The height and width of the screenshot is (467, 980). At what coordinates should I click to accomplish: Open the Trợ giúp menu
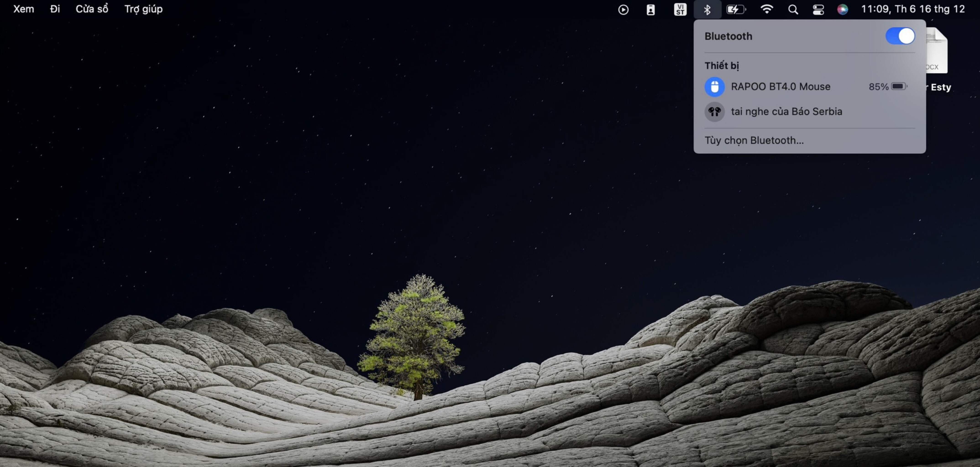click(x=143, y=9)
